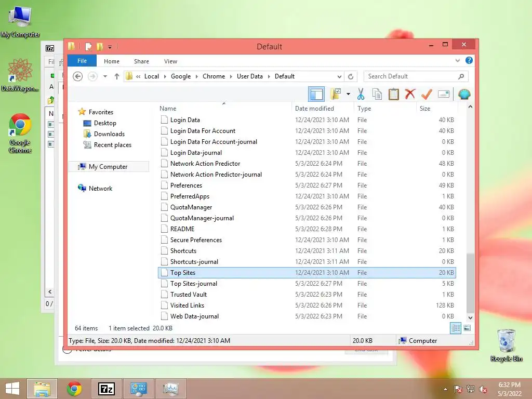This screenshot has width=532, height=399.
Task: Open recent locations dropdown arrow
Action: tap(105, 76)
